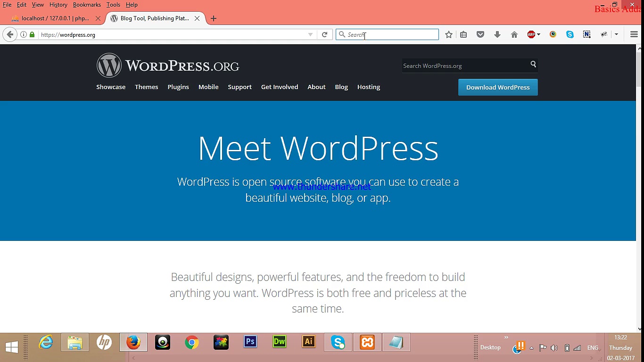Open the History menu

click(58, 5)
